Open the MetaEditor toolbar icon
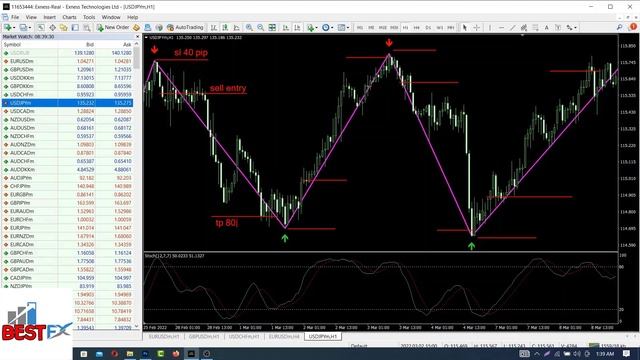Image resolution: width=640 pixels, height=360 pixels. (136, 27)
